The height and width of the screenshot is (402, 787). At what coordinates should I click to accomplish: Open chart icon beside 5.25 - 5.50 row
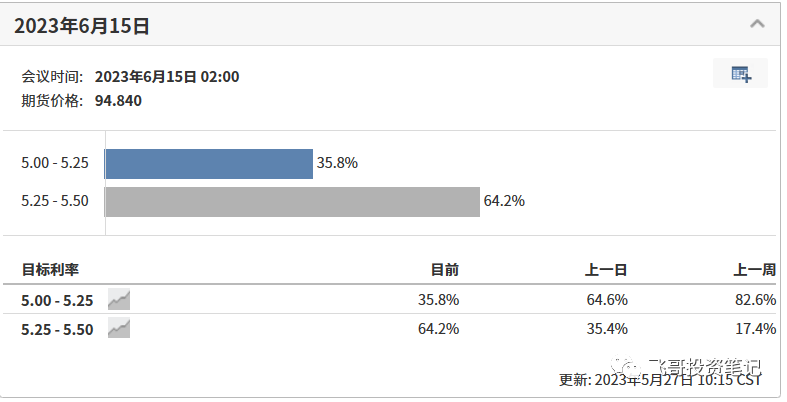coord(119,329)
